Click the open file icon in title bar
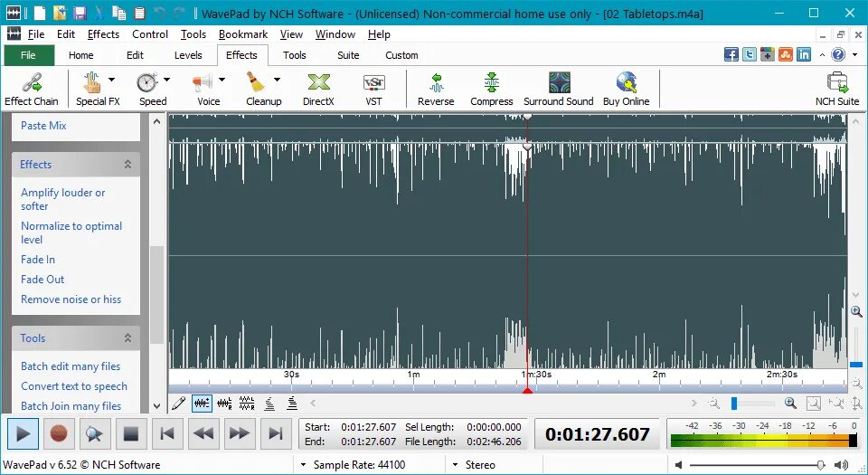868x475 pixels. [60, 13]
